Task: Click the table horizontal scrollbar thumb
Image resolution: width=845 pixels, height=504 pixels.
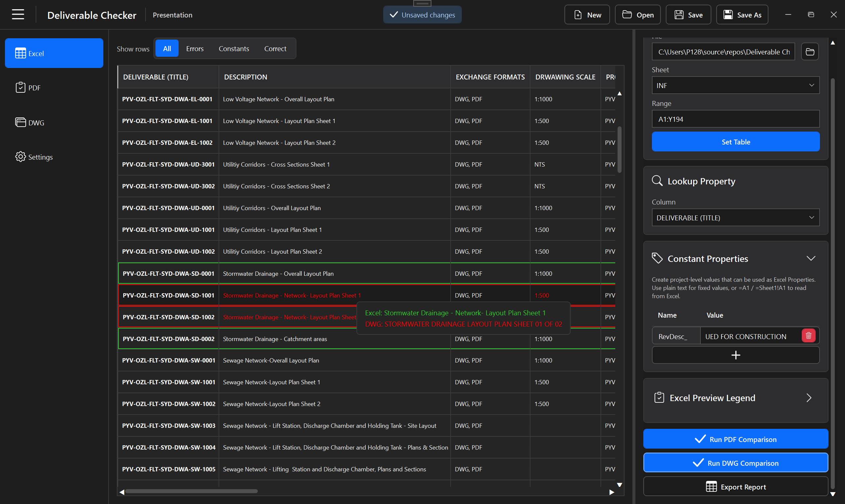Action: point(191,491)
